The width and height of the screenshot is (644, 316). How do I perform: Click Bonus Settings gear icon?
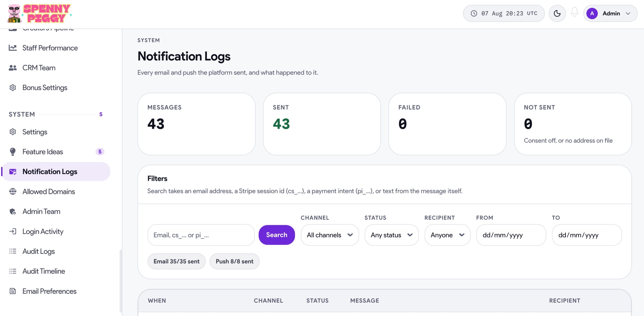click(13, 88)
